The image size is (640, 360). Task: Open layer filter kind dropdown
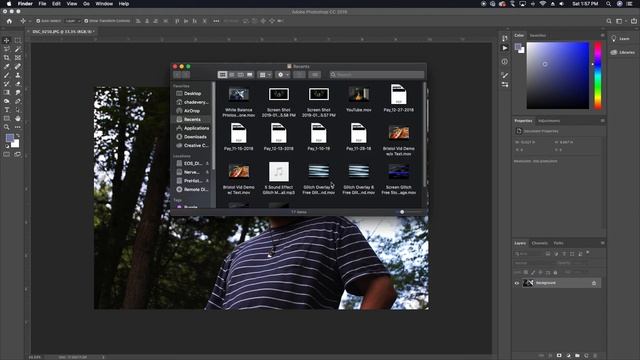pos(528,254)
